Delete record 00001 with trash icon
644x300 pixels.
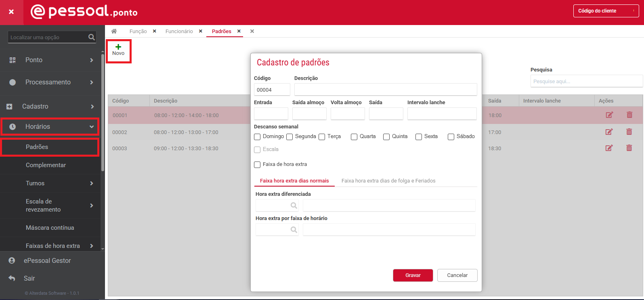tap(629, 115)
